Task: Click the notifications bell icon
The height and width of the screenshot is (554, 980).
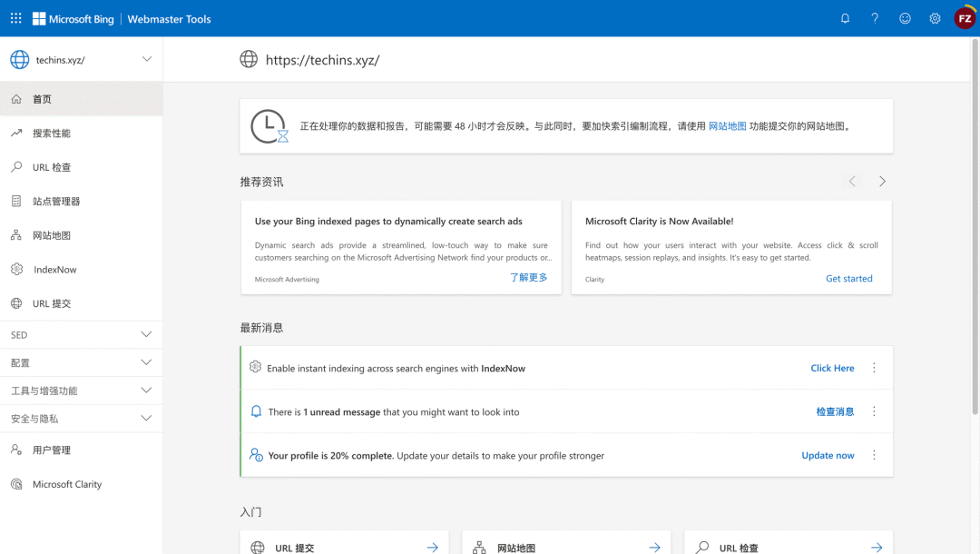Action: (845, 18)
